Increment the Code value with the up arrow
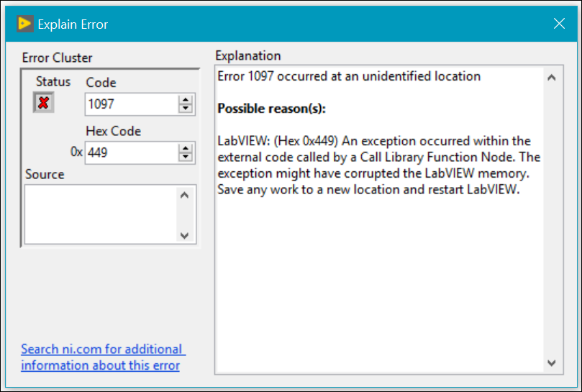This screenshot has height=392, width=582. pos(185,99)
